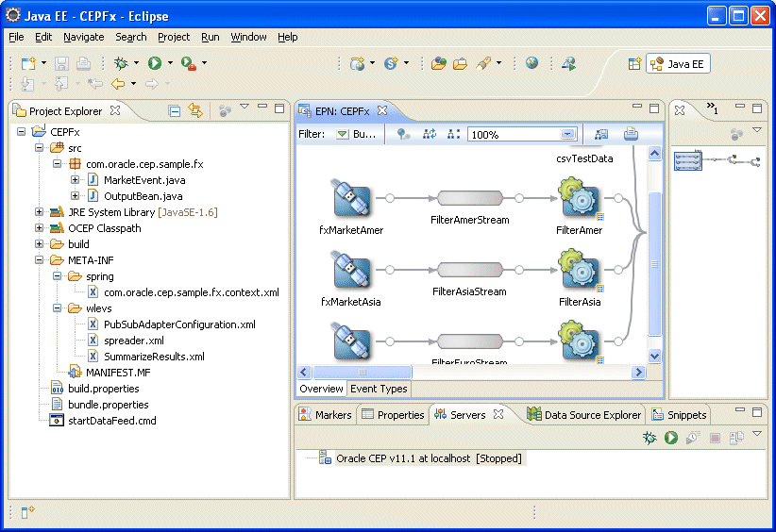
Task: Click the EPN horizontal scrollbar right arrow
Action: pyautogui.click(x=638, y=372)
